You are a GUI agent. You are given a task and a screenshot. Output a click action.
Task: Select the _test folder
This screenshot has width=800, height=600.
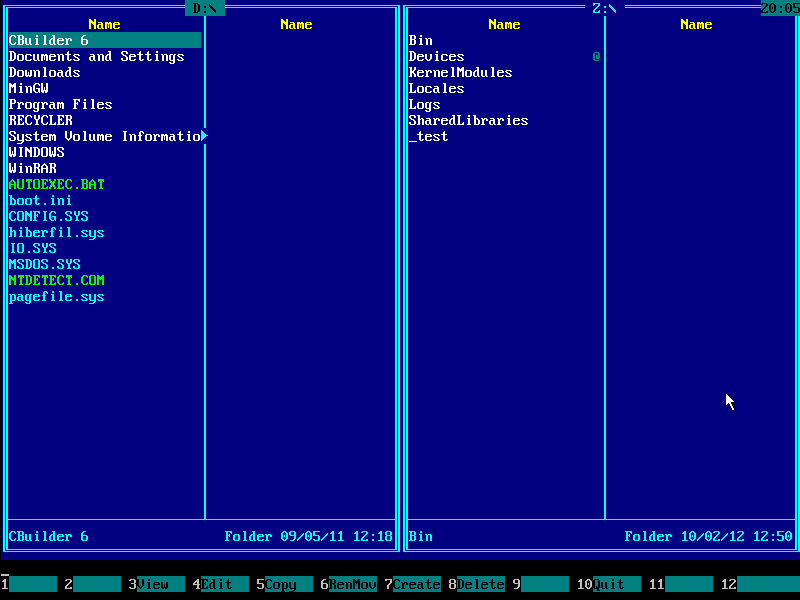coord(429,136)
